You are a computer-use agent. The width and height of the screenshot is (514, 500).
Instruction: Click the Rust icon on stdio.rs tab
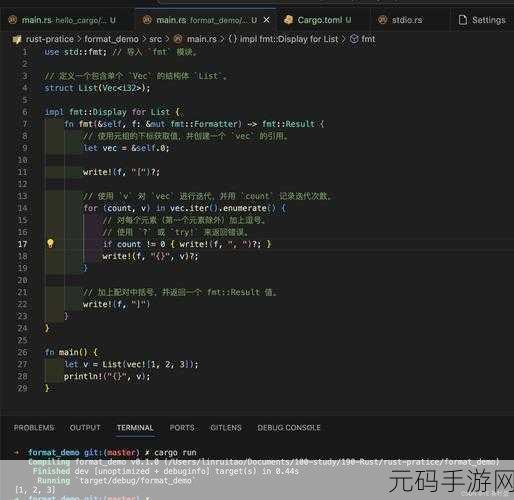[383, 20]
